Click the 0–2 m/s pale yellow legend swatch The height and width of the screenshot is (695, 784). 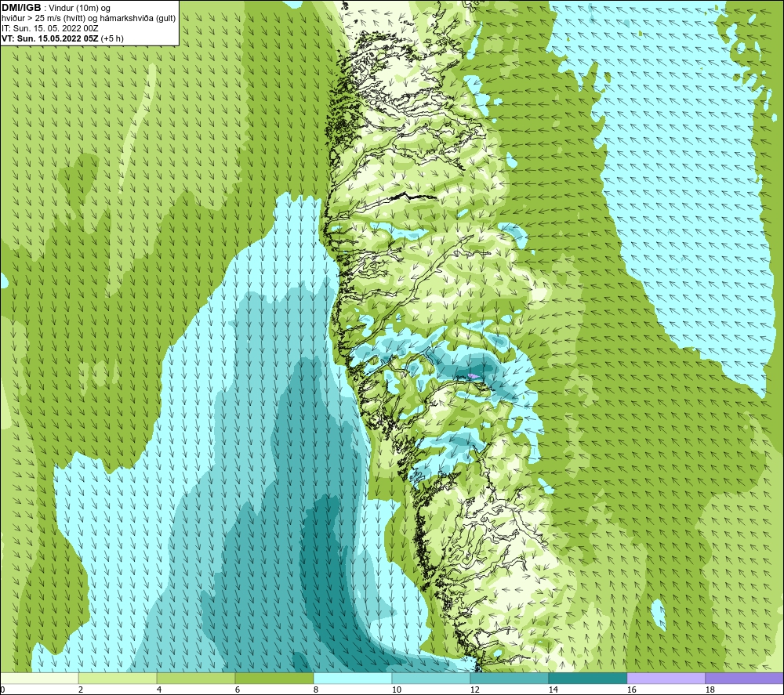coord(39,678)
